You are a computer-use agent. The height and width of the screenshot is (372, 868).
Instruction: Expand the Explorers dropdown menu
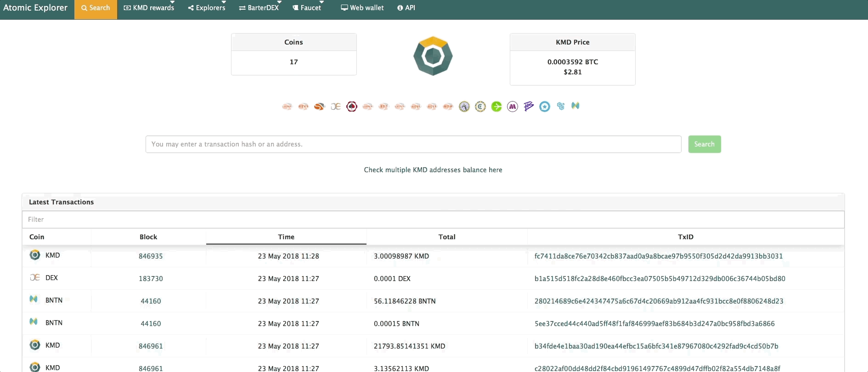(207, 8)
